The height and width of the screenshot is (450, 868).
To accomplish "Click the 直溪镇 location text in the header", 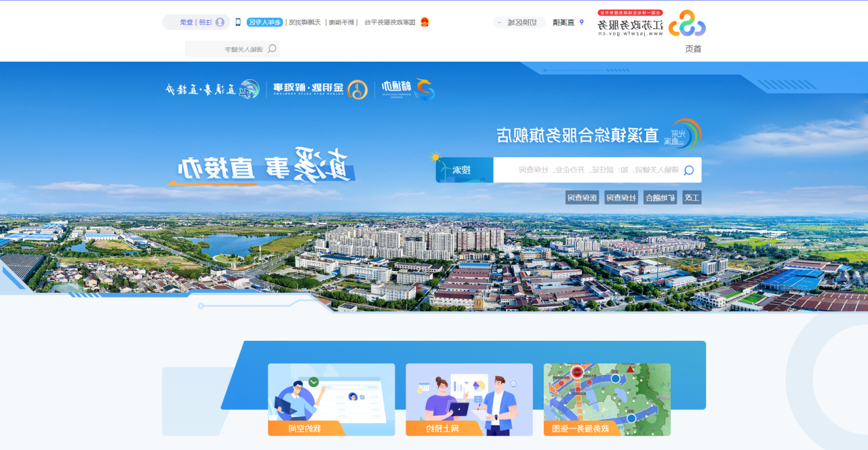I will [x=564, y=22].
